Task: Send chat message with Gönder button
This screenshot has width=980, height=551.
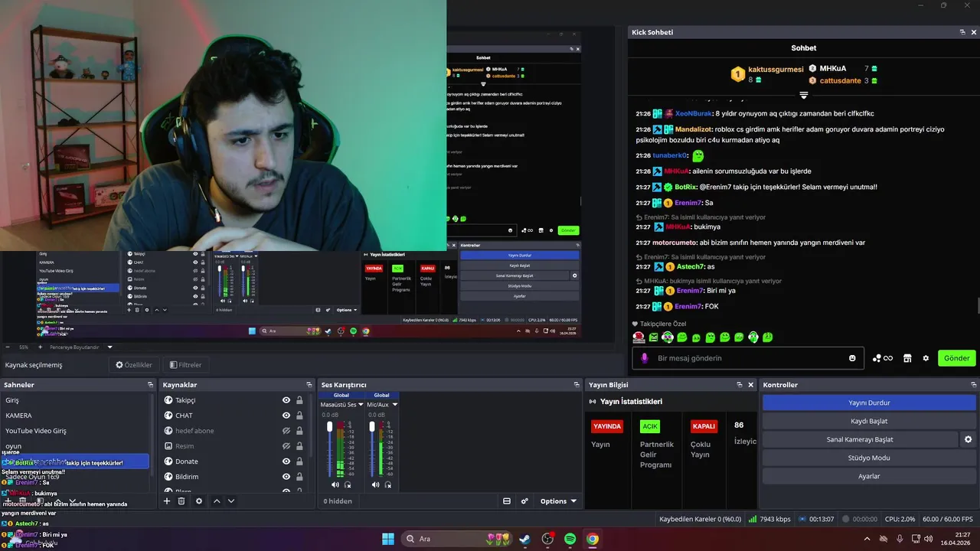Action: click(956, 358)
